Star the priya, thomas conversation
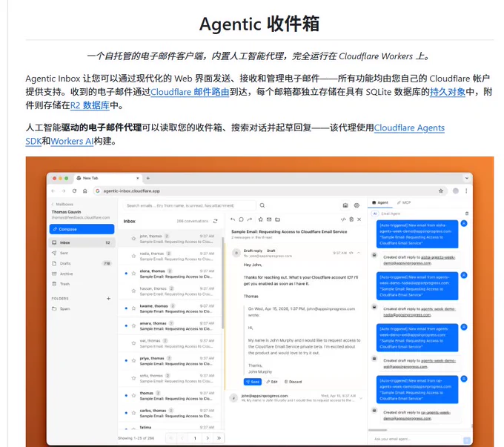This screenshot has width=504, height=447. pos(133,360)
